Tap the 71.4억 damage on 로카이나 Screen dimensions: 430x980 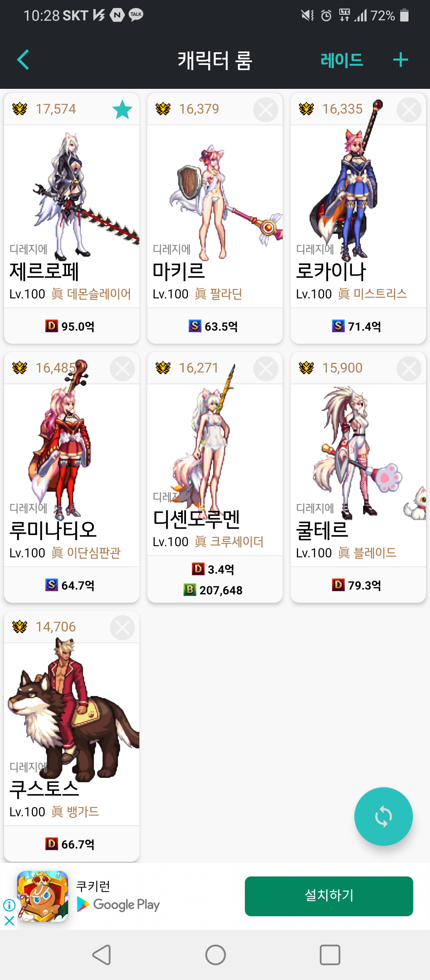coord(357,326)
